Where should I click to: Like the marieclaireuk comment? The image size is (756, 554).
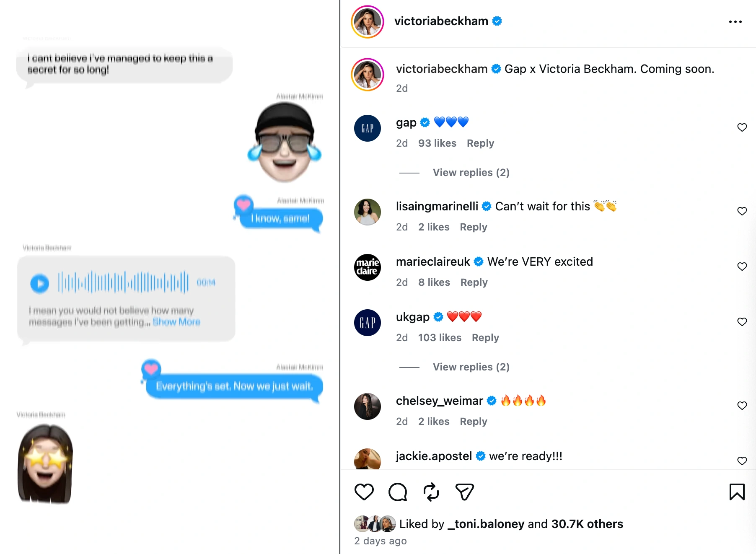(742, 267)
